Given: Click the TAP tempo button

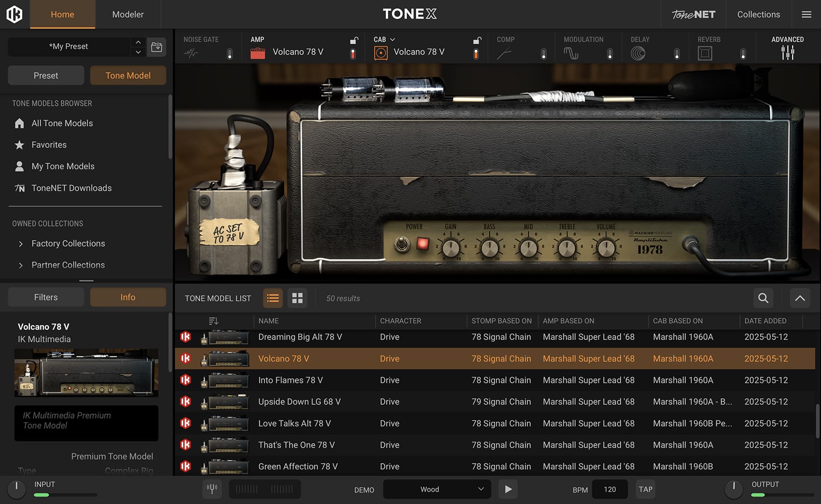Looking at the screenshot, I should [645, 489].
